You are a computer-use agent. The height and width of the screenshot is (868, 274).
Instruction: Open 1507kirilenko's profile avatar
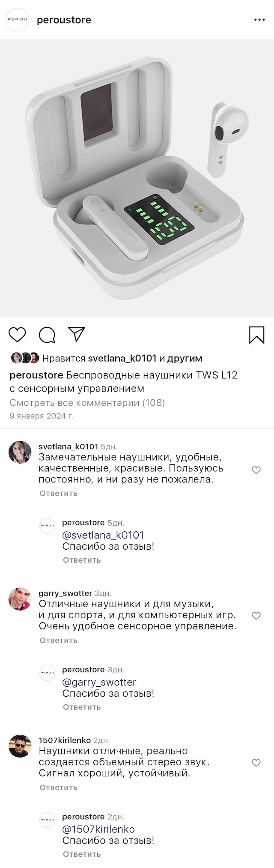click(x=20, y=746)
